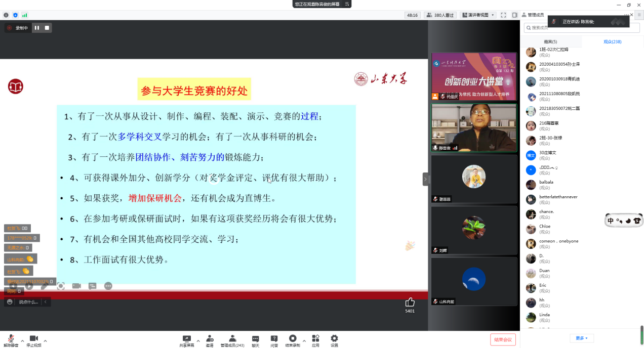Collapse the video strip side arrow
This screenshot has height=348, width=644.
[425, 179]
